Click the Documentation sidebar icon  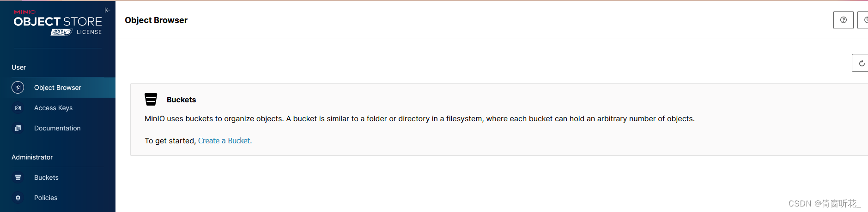coord(18,128)
